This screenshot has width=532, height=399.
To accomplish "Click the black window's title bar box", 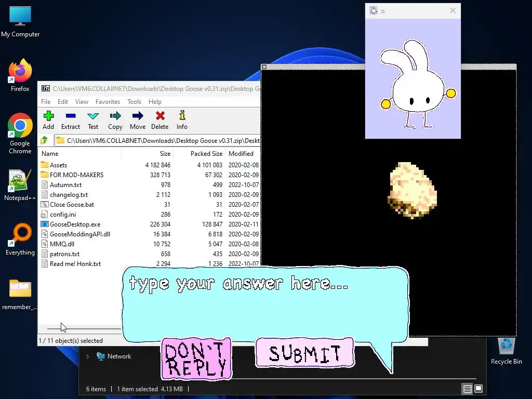I will pyautogui.click(x=264, y=67).
